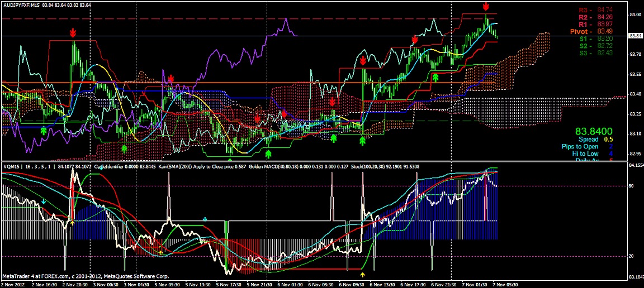Click the 83.84 current price tag on the axis
The width and height of the screenshot is (644, 288).
[634, 36]
